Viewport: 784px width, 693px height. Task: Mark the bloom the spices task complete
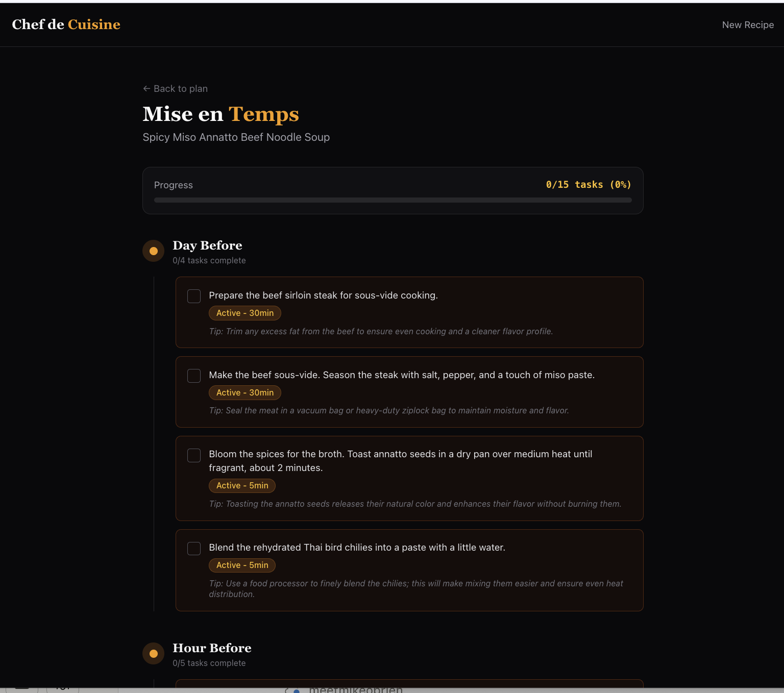[x=194, y=455]
